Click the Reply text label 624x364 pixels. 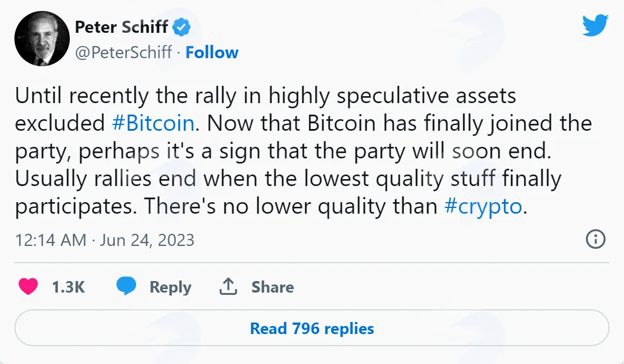click(x=170, y=287)
